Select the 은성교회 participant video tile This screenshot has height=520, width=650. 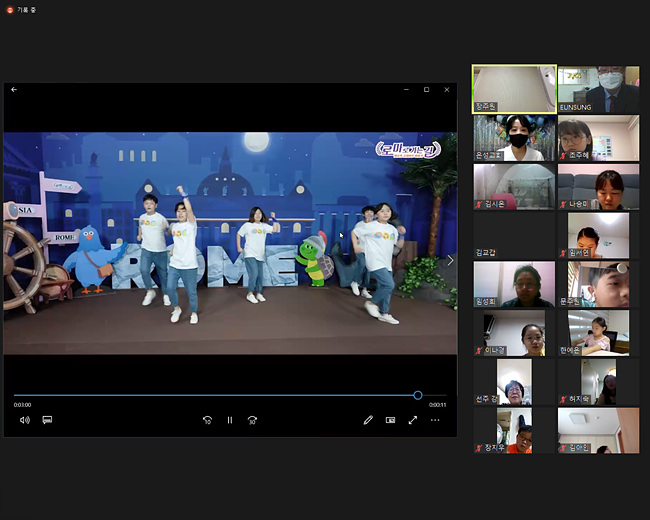pyautogui.click(x=514, y=138)
